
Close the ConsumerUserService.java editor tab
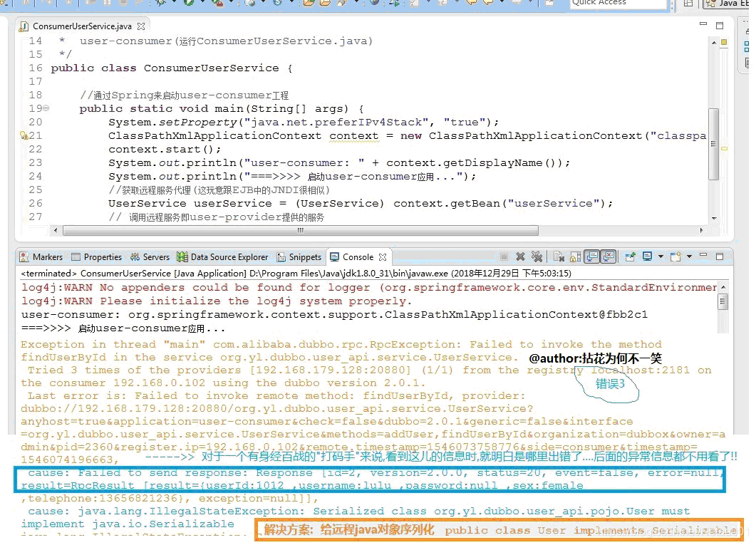tap(141, 26)
